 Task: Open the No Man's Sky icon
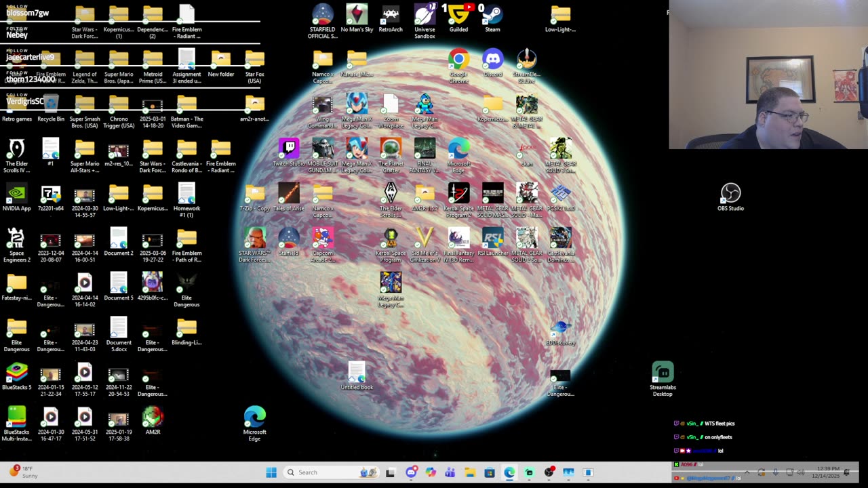coord(357,15)
